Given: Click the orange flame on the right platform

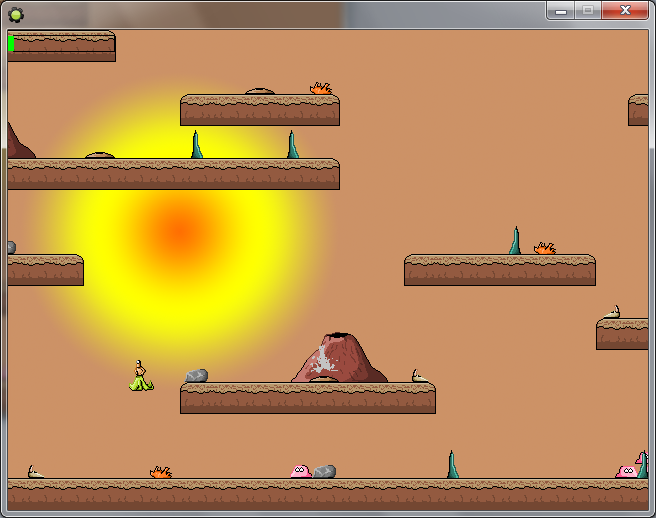Looking at the screenshot, I should tap(544, 248).
